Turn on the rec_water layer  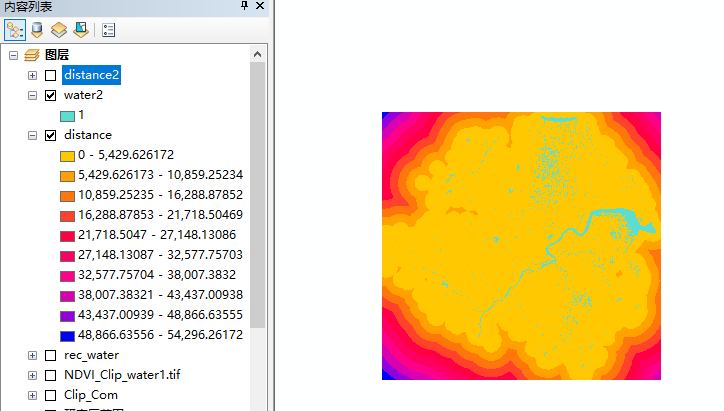[50, 356]
